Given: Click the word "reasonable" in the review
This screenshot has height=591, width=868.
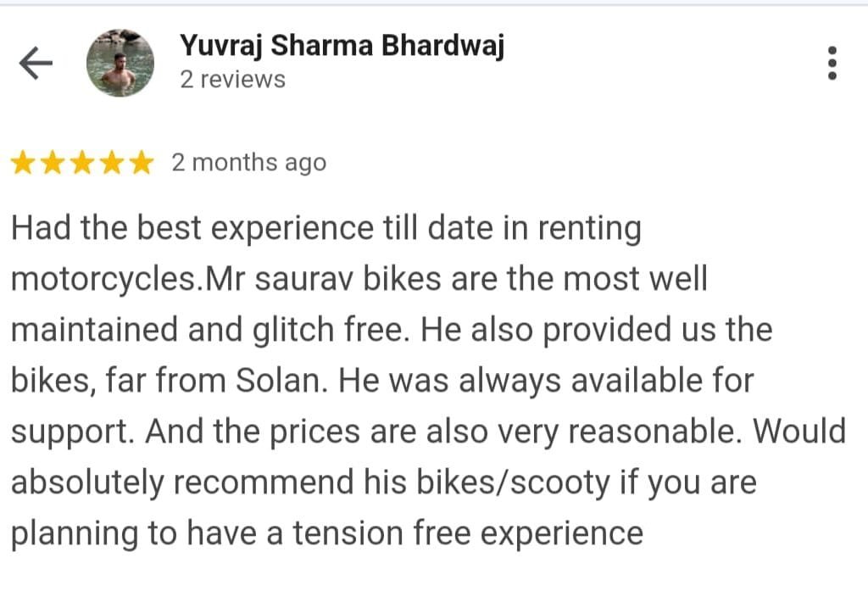Looking at the screenshot, I should [655, 432].
